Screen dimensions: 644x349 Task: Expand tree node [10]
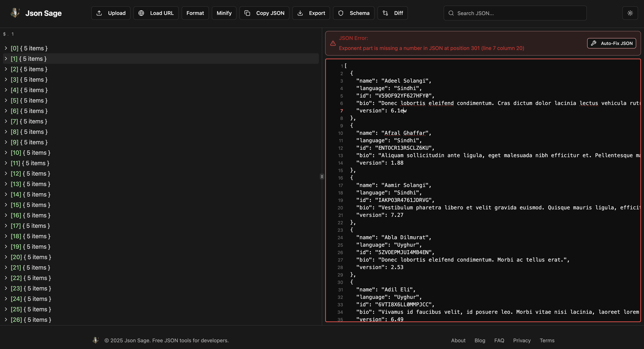(x=6, y=153)
